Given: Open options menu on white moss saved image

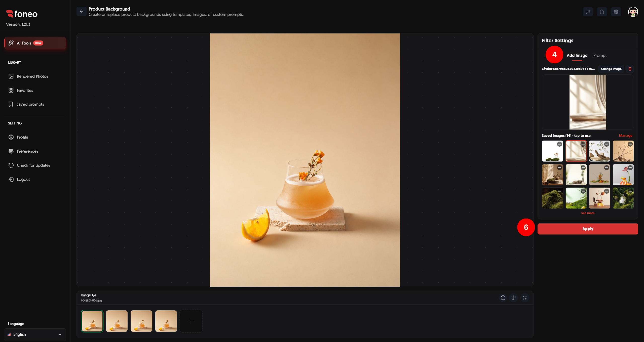Looking at the screenshot, I should (x=559, y=144).
